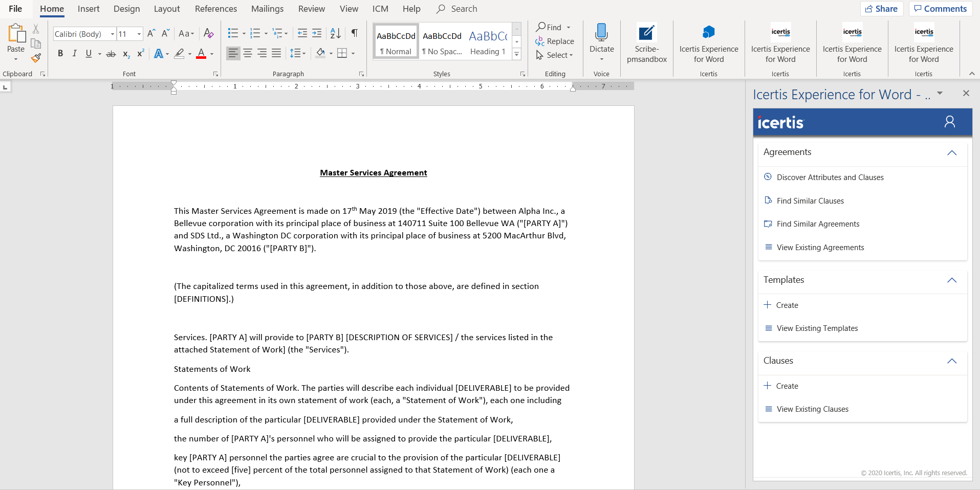Toggle Strikethrough formatting
Screen dimensions: 980x490
pos(111,53)
